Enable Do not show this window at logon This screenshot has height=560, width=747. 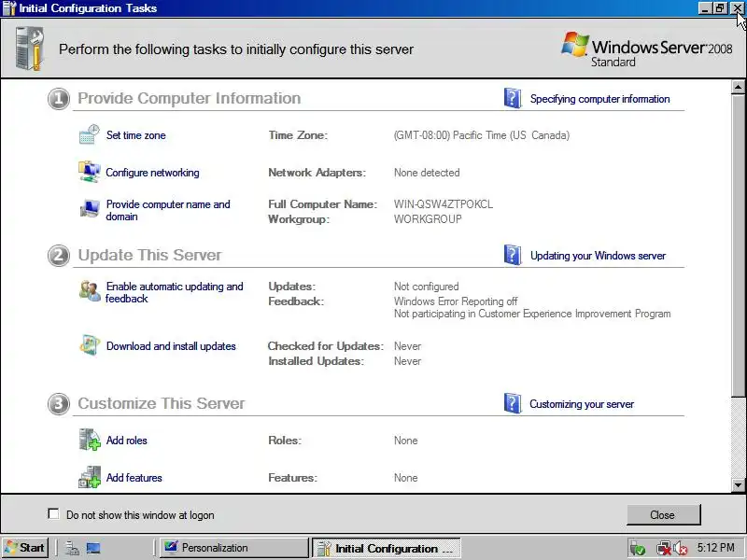pos(54,514)
